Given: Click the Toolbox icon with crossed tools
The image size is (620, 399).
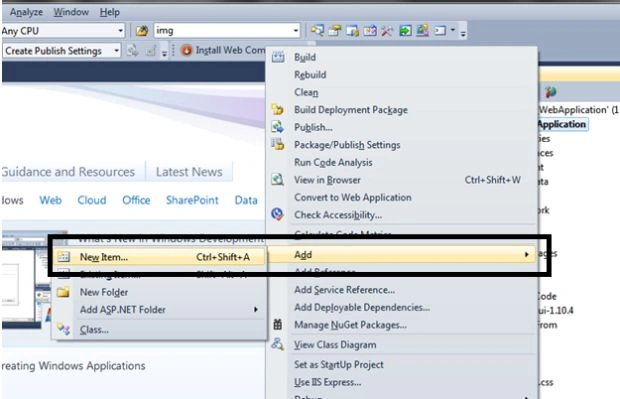Looking at the screenshot, I should 387,31.
